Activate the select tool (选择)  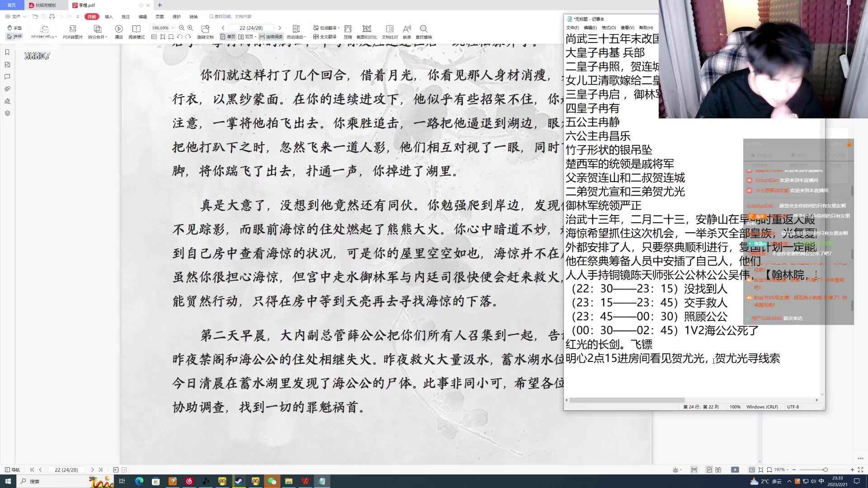[14, 37]
